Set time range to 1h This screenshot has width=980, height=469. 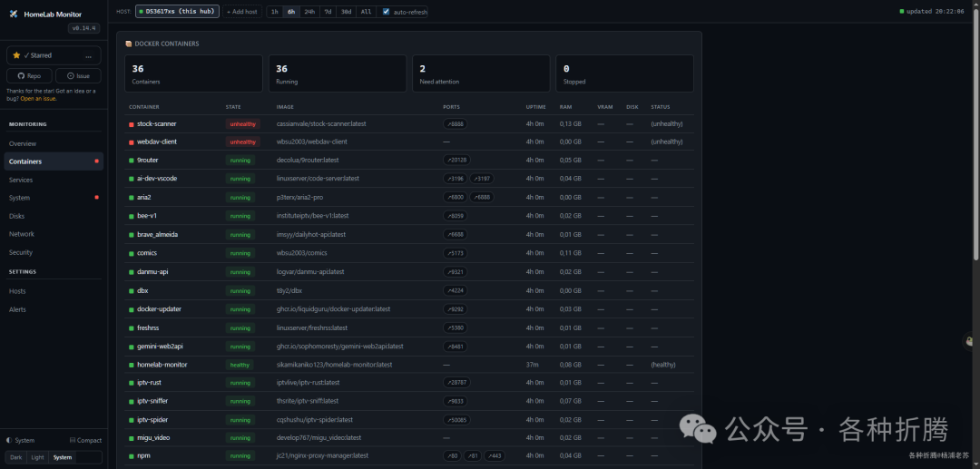click(x=274, y=11)
